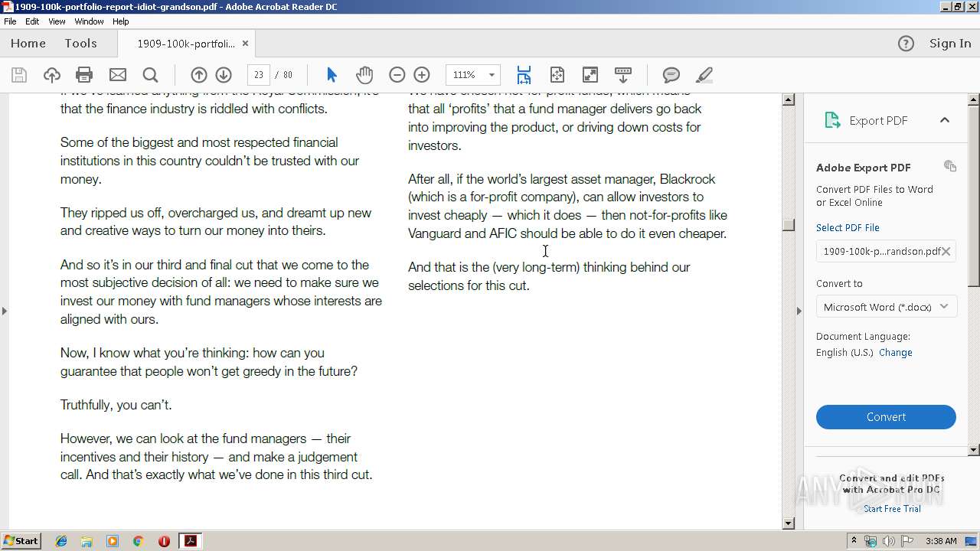
Task: Click the Export PDF panel icon
Action: [x=832, y=120]
